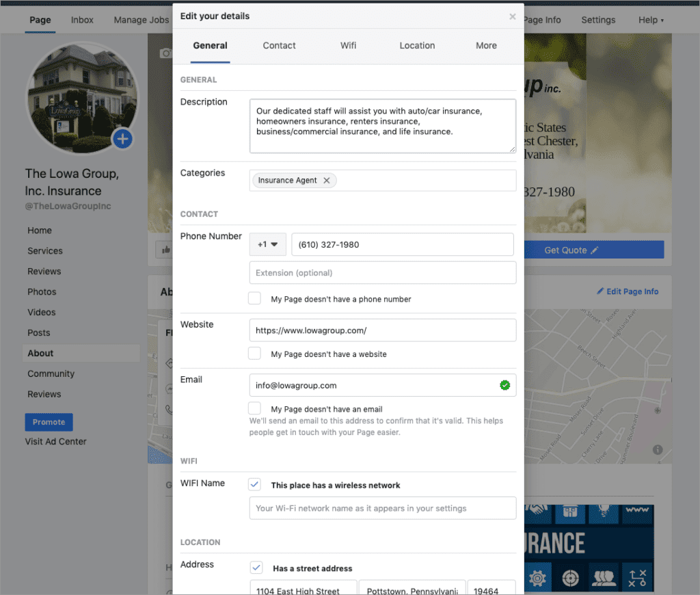Image resolution: width=700 pixels, height=595 pixels.
Task: Click the Get Quote button
Action: point(594,250)
